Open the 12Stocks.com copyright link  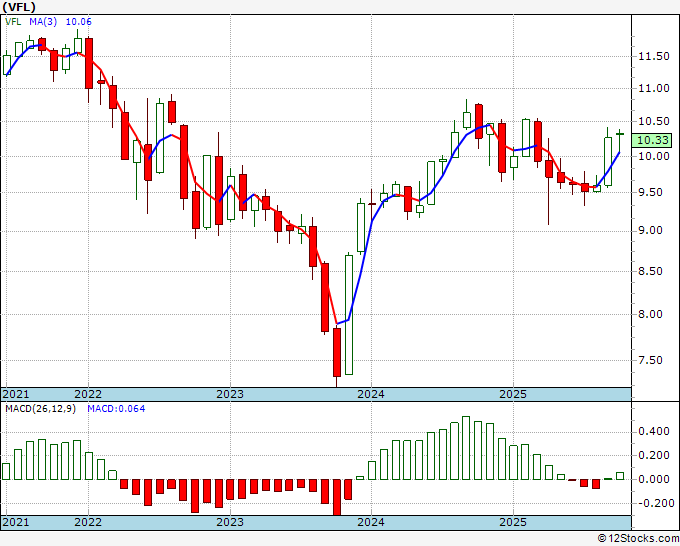(x=638, y=539)
